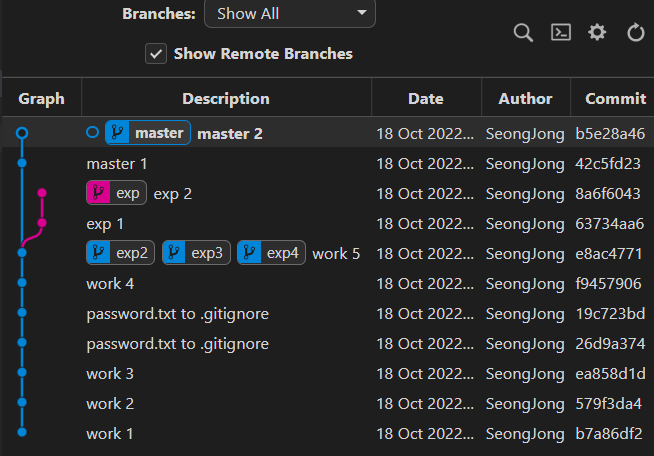
Task: Select the work 1 commit row
Action: click(327, 434)
